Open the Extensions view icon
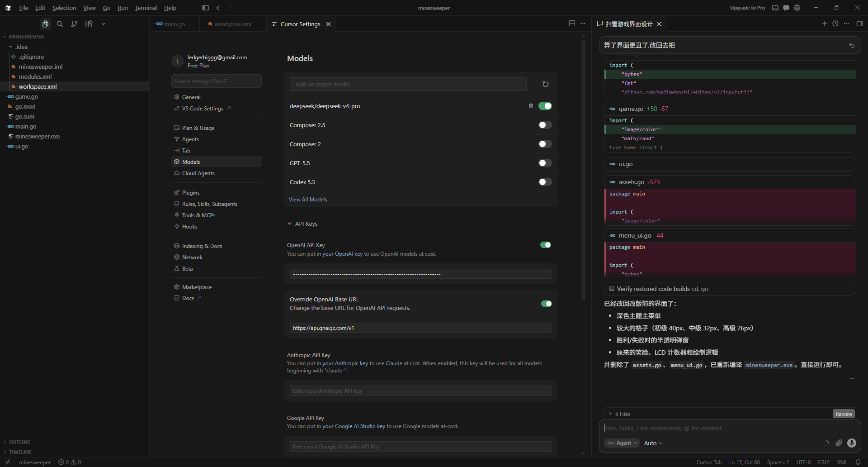The image size is (868, 467). (89, 24)
